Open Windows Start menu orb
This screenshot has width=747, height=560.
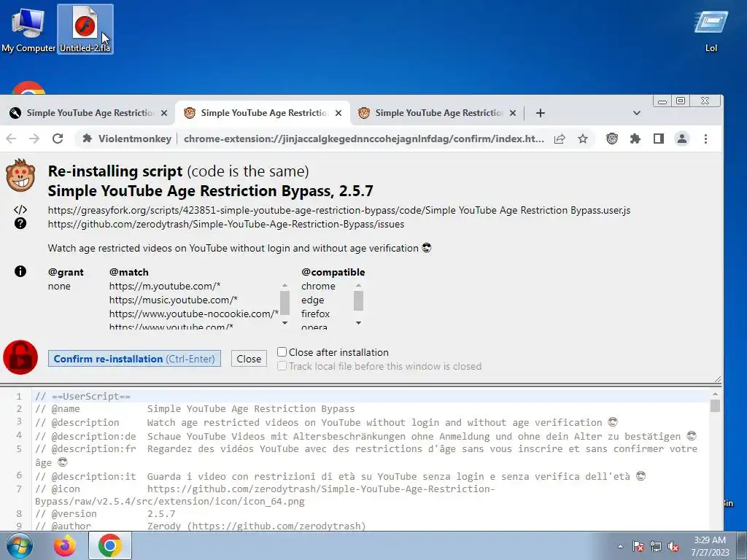(19, 545)
